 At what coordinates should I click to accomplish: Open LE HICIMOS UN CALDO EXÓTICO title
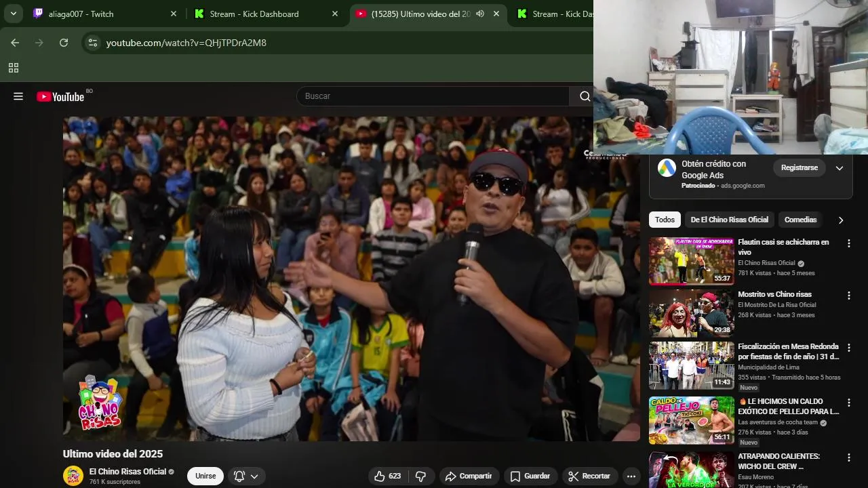[789, 406]
